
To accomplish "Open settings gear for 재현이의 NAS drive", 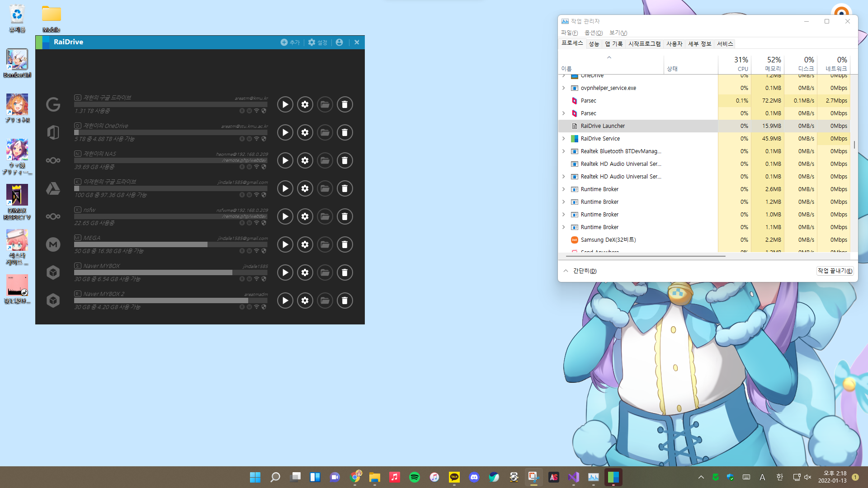I will tap(305, 160).
